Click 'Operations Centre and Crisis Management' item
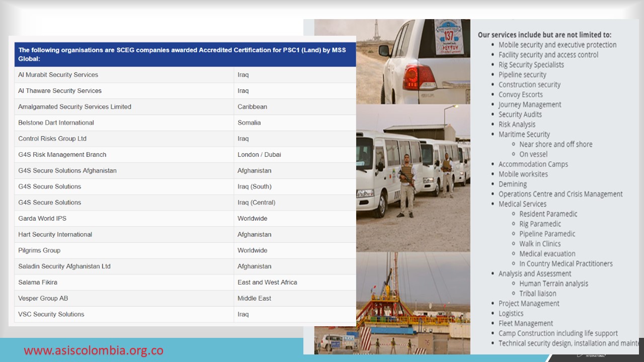 click(560, 194)
